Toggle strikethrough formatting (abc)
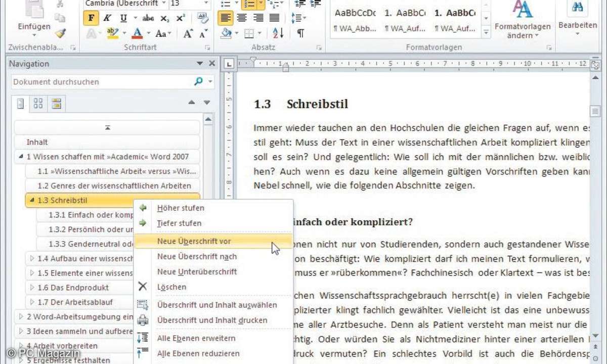Image resolution: width=607 pixels, height=364 pixels. 148,18
